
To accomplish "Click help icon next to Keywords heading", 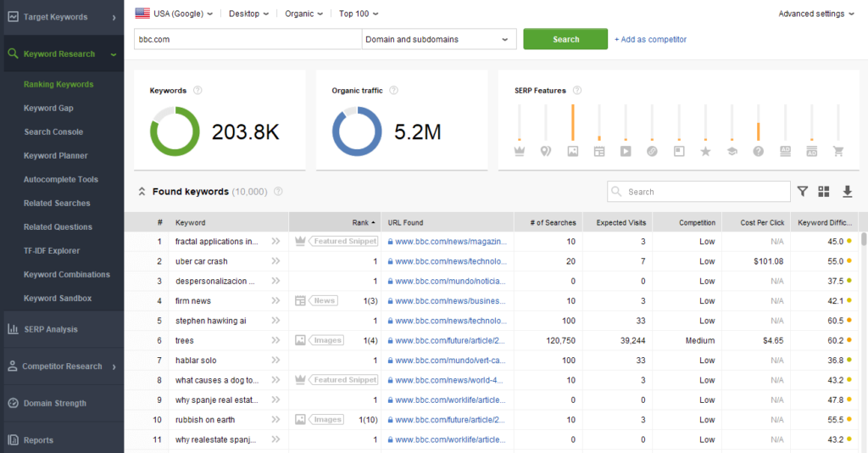I will (x=198, y=91).
